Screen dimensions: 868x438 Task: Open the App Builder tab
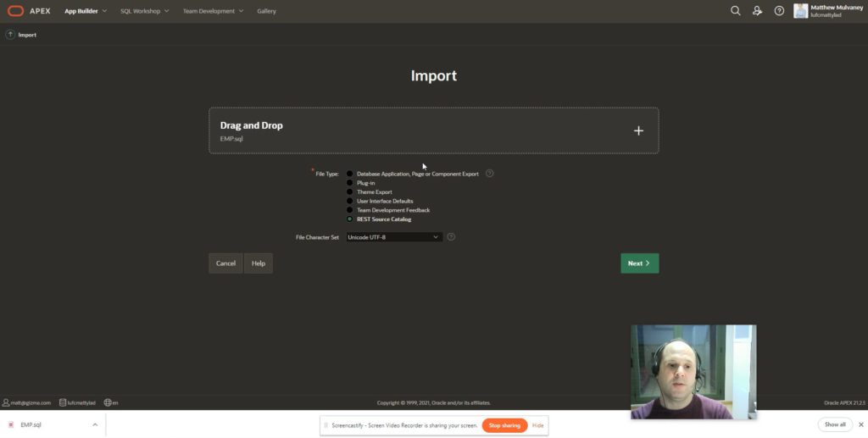[x=81, y=11]
